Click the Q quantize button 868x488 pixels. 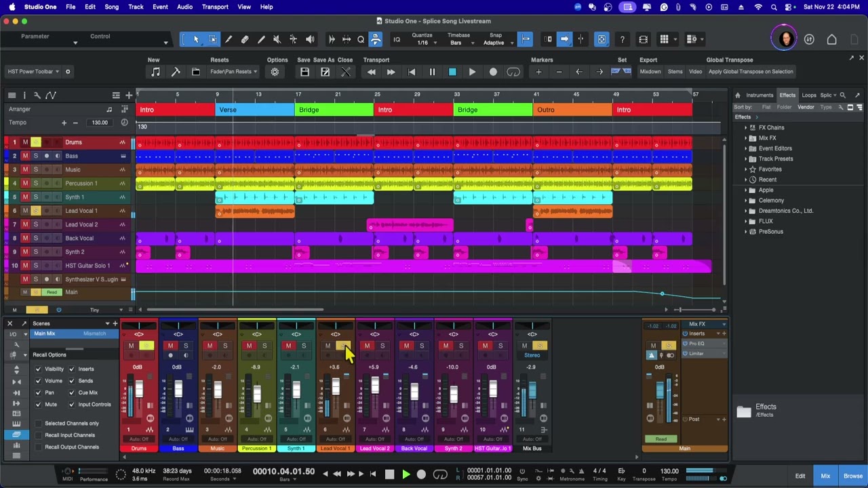361,39
